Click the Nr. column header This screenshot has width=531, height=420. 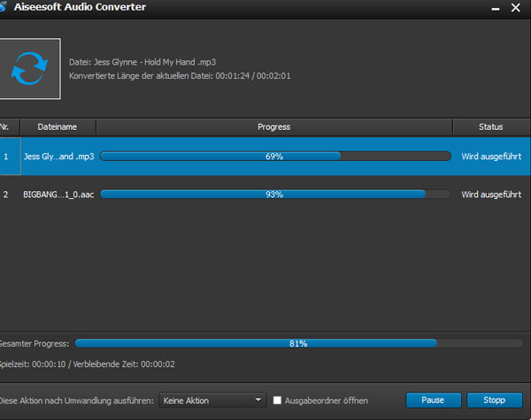[x=5, y=127]
